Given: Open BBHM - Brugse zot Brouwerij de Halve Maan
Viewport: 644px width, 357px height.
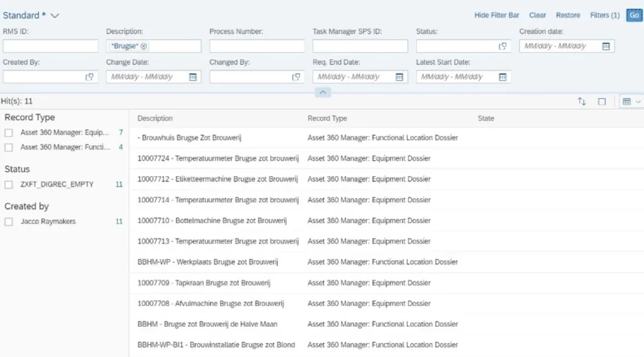Looking at the screenshot, I should pyautogui.click(x=387, y=324).
